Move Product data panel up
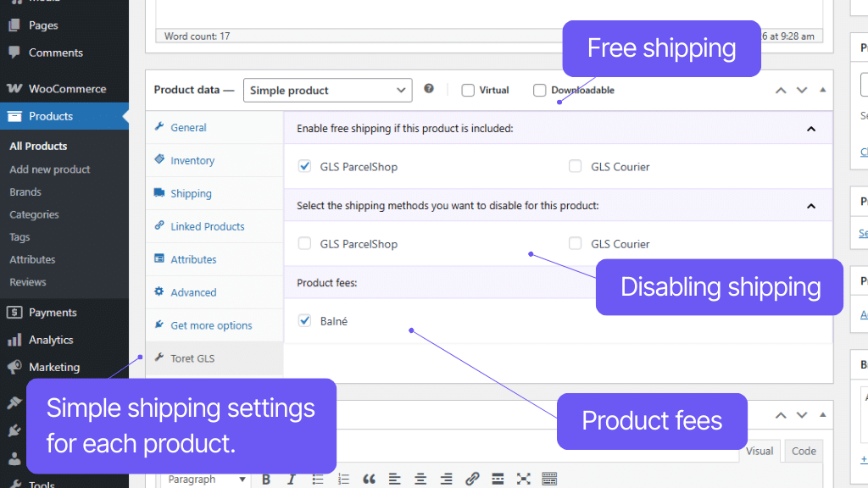This screenshot has height=488, width=868. pos(781,90)
